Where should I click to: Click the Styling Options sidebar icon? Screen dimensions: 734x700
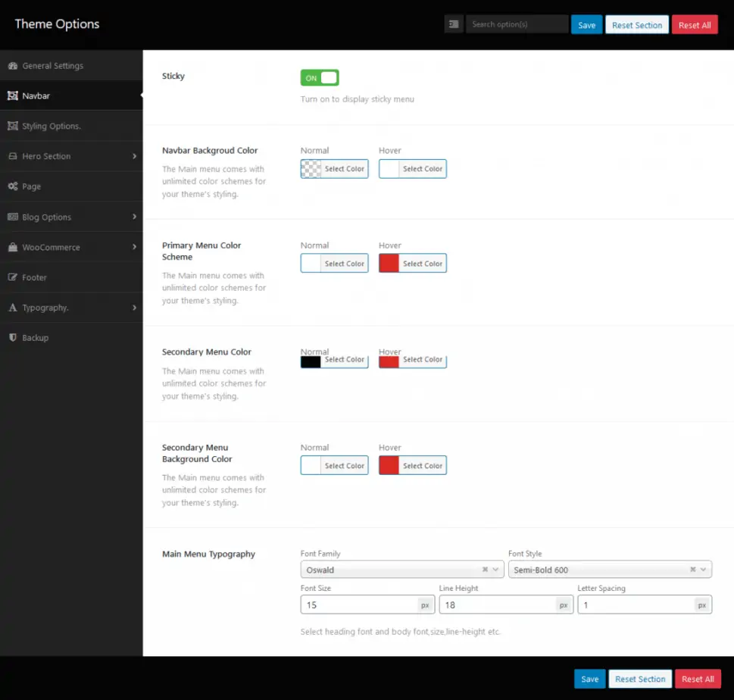point(13,126)
